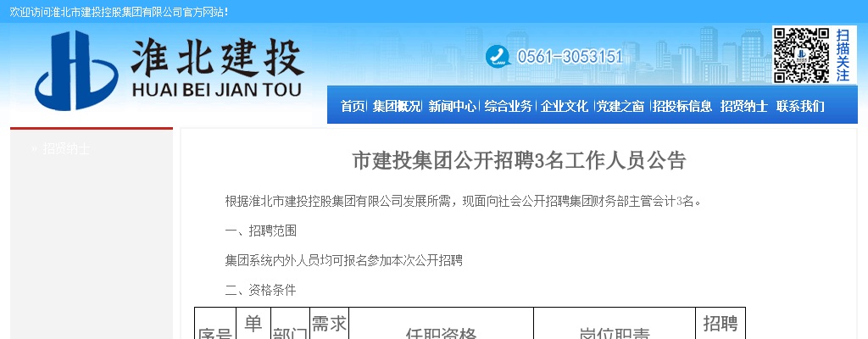Click the paragraph starting 根据淮北市建投控股集团
This screenshot has height=339, width=868.
(464, 201)
